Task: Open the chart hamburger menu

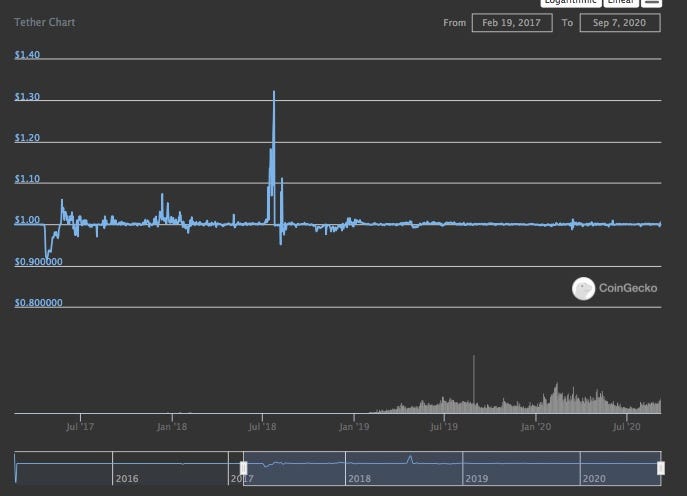Action: [652, 3]
